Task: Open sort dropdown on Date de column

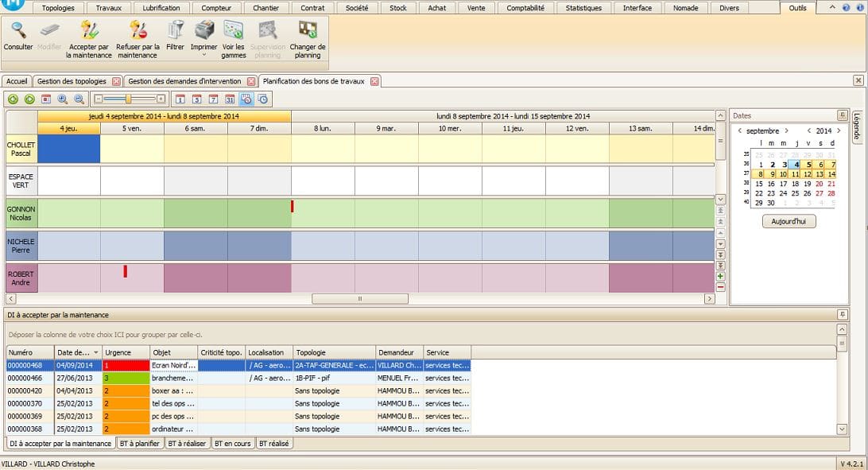Action: [x=96, y=352]
